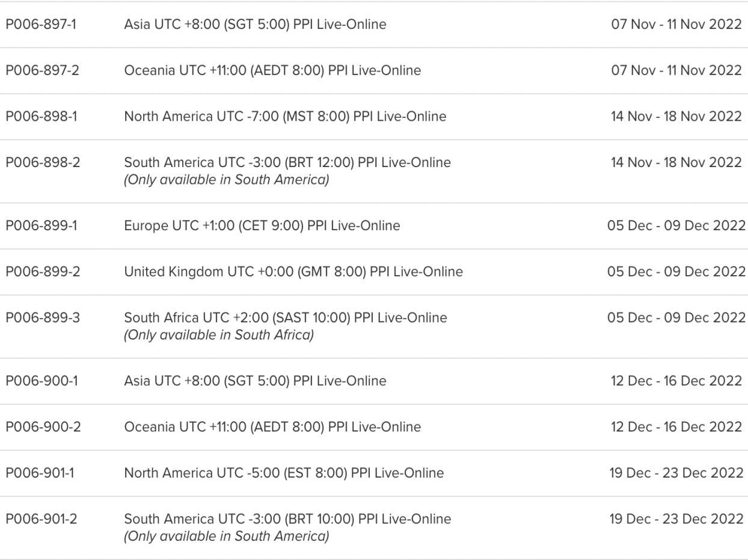Click the Only available in South Africa note
This screenshot has width=748, height=560.
tap(219, 335)
